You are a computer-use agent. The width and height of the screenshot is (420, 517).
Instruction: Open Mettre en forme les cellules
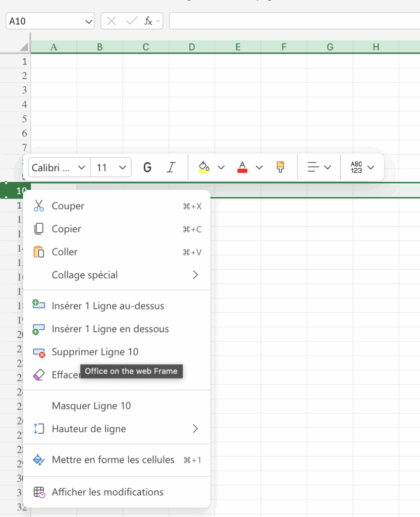(113, 460)
